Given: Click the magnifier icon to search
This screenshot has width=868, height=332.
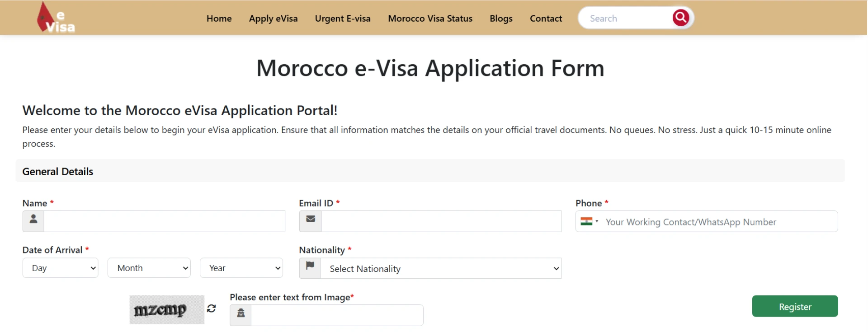Looking at the screenshot, I should click(x=680, y=18).
